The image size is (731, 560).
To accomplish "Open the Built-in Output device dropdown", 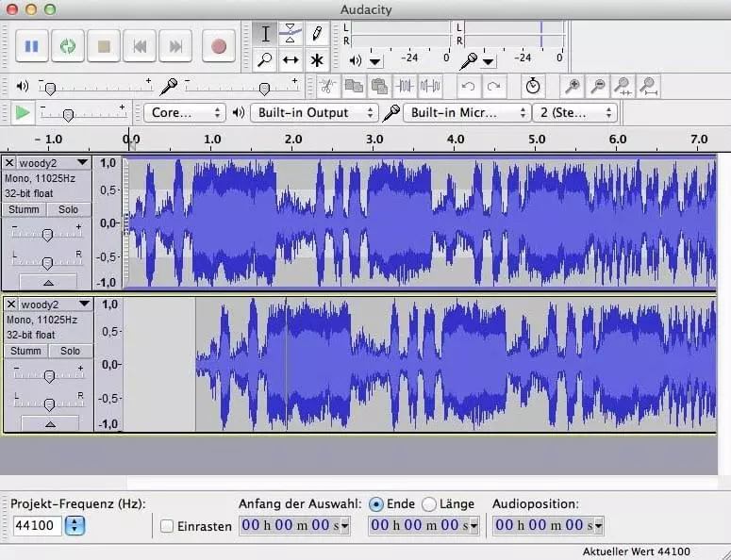I will 314,113.
